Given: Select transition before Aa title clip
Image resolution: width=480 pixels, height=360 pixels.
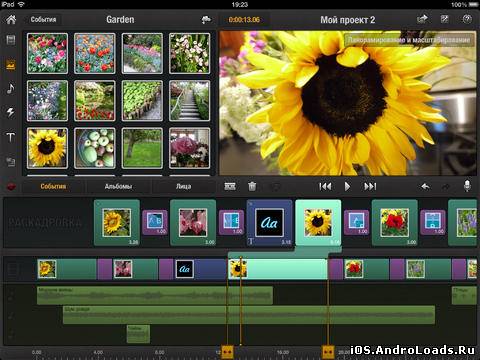Looking at the screenshot, I should tap(231, 222).
